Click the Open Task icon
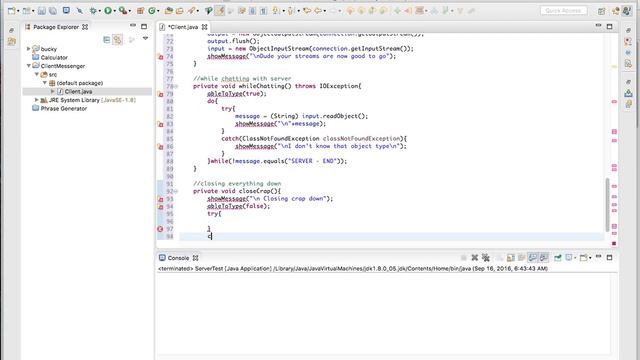The height and width of the screenshot is (360, 640). click(x=179, y=11)
